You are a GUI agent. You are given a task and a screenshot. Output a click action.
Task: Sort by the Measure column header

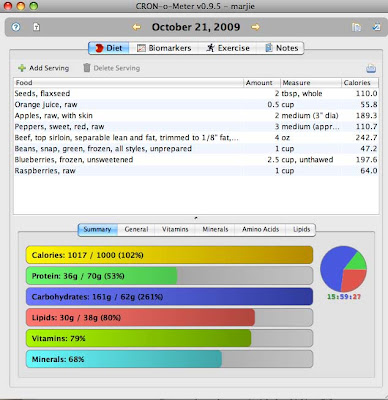[311, 83]
